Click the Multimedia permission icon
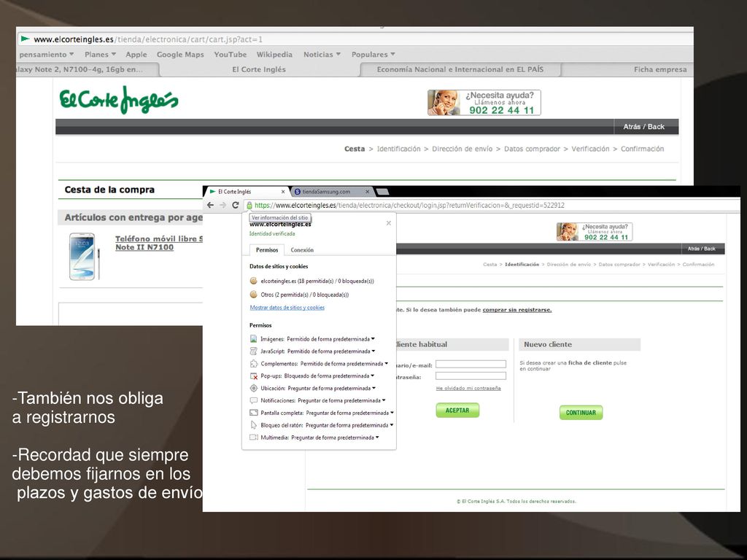Viewport: 747px width, 560px height. 253,437
